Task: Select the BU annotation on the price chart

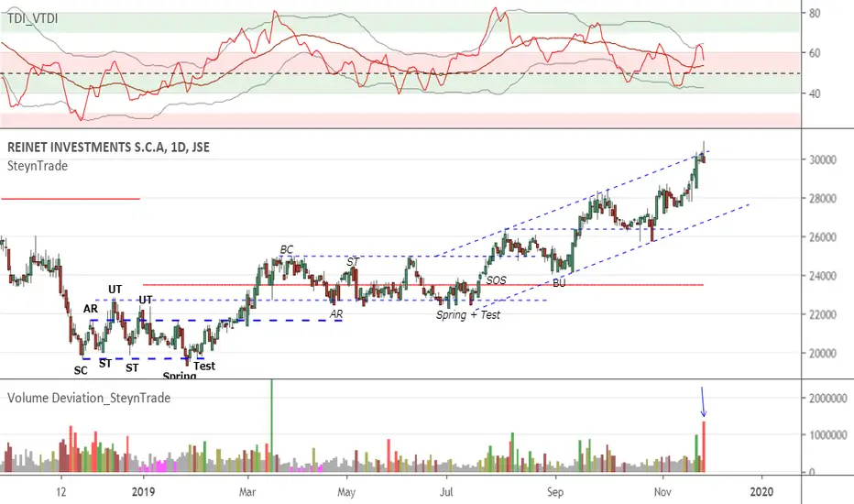Action: pyautogui.click(x=559, y=283)
